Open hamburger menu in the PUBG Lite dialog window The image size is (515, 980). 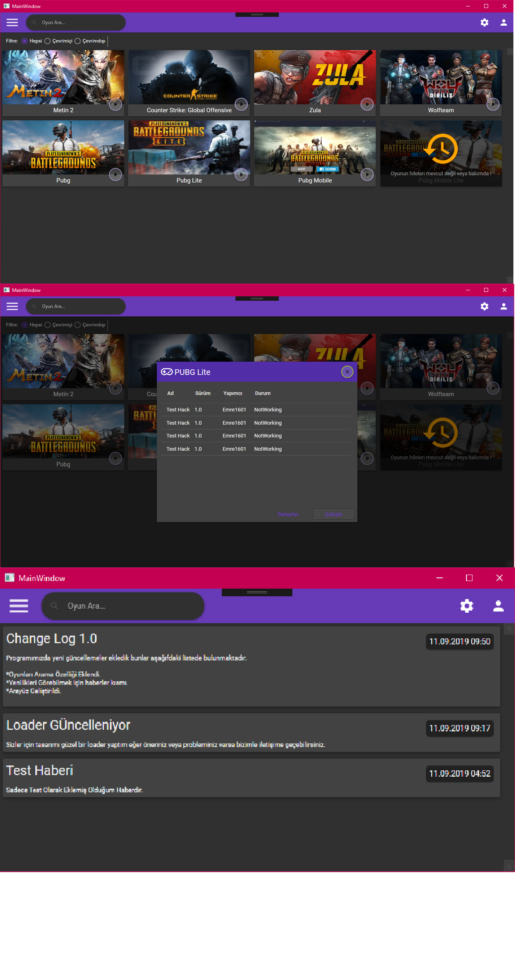click(x=12, y=306)
